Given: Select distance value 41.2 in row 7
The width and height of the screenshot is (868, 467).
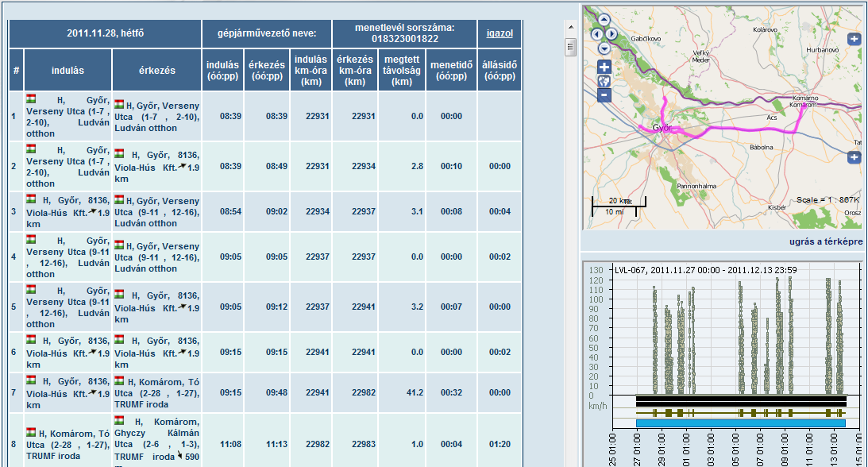Looking at the screenshot, I should (x=415, y=392).
